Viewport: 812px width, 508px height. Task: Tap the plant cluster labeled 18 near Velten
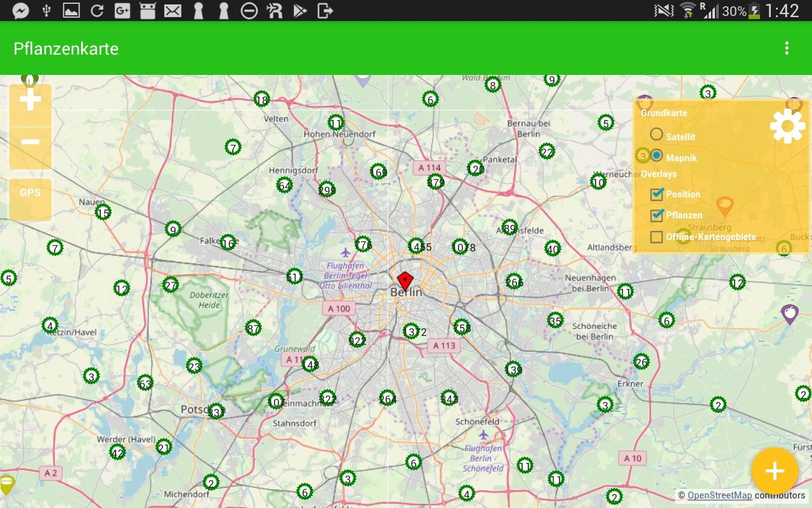coord(261,99)
